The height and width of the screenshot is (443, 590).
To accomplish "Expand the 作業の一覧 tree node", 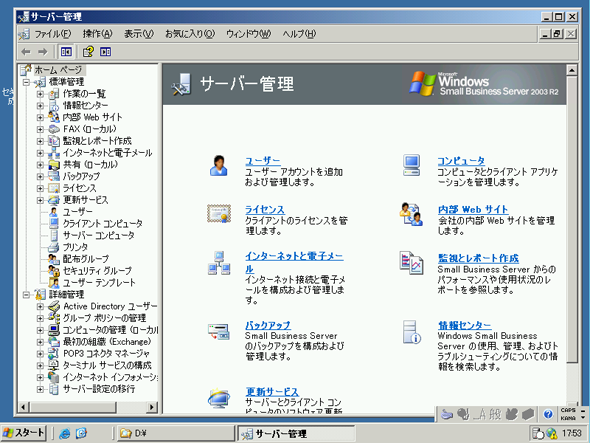I will 40,94.
